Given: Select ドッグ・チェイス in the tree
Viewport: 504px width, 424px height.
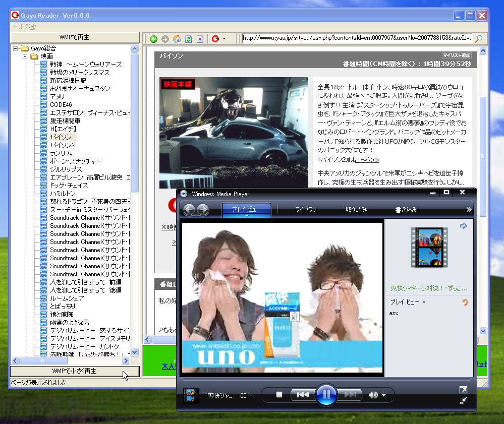Looking at the screenshot, I should (x=69, y=186).
